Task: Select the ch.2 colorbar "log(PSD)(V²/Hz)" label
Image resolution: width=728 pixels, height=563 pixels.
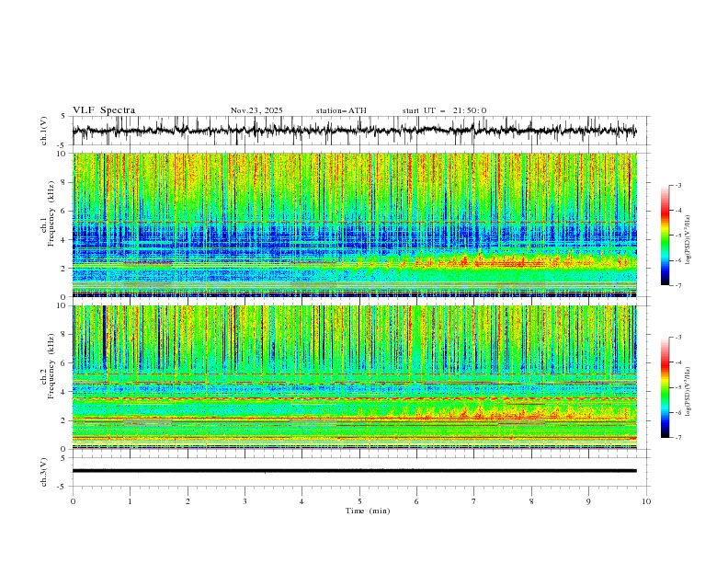Action: click(x=688, y=392)
